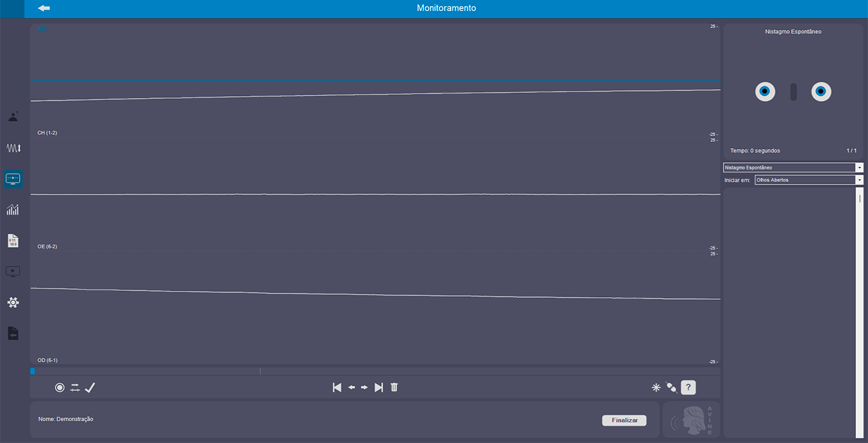Toggle the swap channels arrows icon
Image resolution: width=868 pixels, height=443 pixels.
75,388
